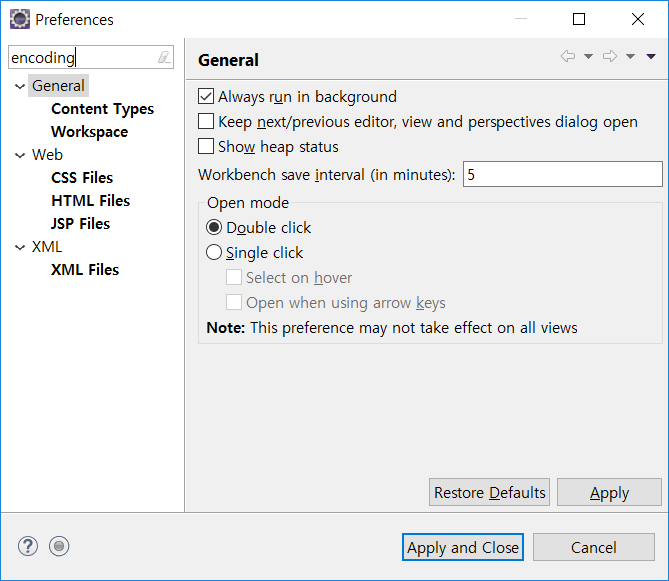Open CSS Files preferences

82,178
